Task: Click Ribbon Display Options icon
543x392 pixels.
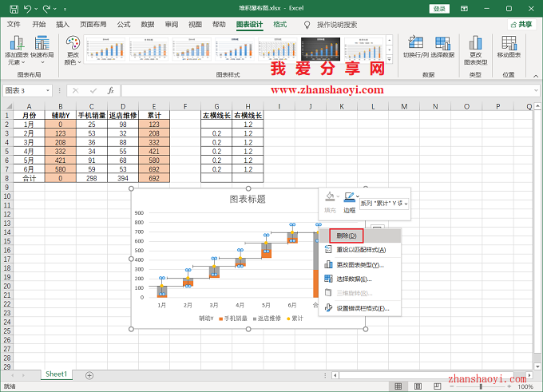Action: (x=464, y=9)
